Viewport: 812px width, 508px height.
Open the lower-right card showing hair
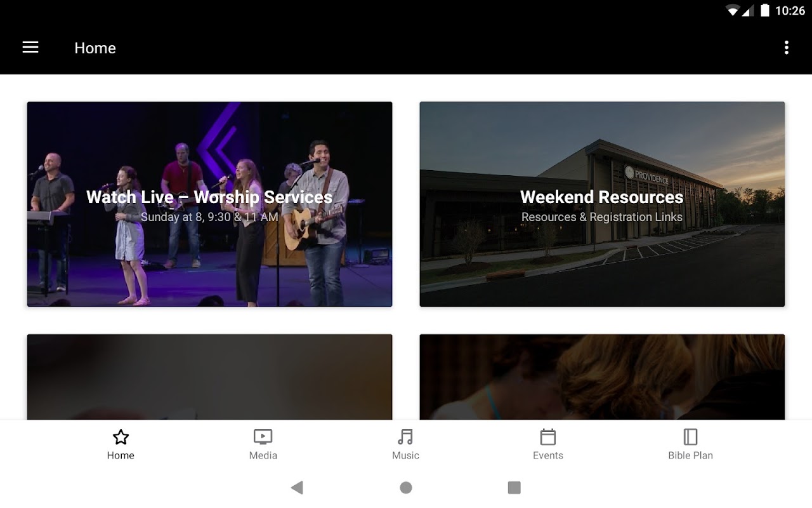(602, 377)
